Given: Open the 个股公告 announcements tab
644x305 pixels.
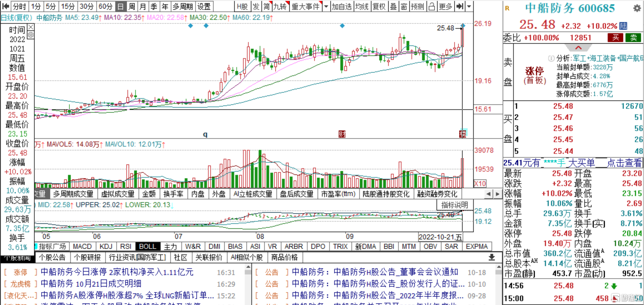Looking at the screenshot, I should pyautogui.click(x=52, y=257).
